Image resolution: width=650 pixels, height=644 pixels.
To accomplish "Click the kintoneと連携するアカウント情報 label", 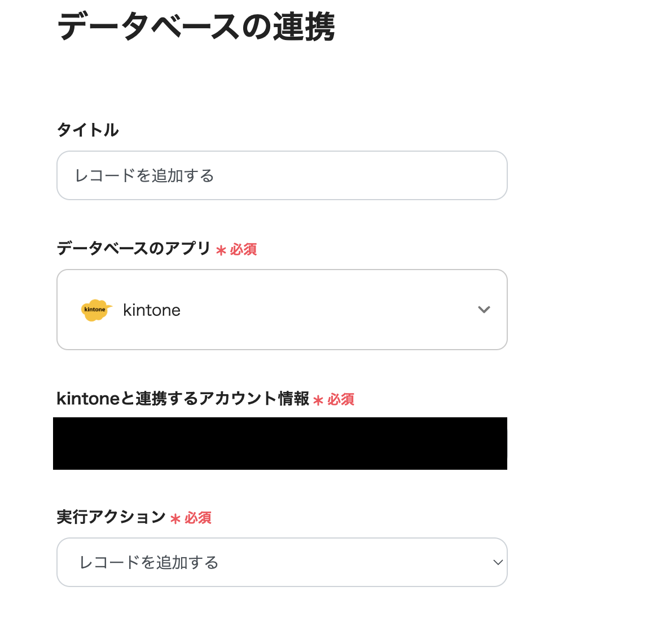I will tap(183, 399).
